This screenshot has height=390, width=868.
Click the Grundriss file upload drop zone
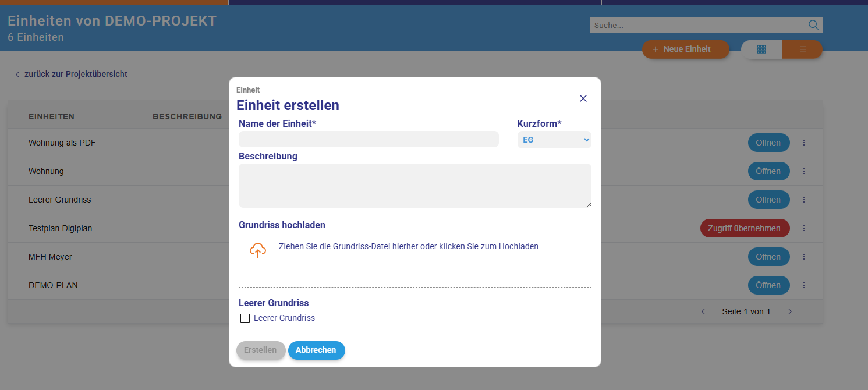(414, 268)
